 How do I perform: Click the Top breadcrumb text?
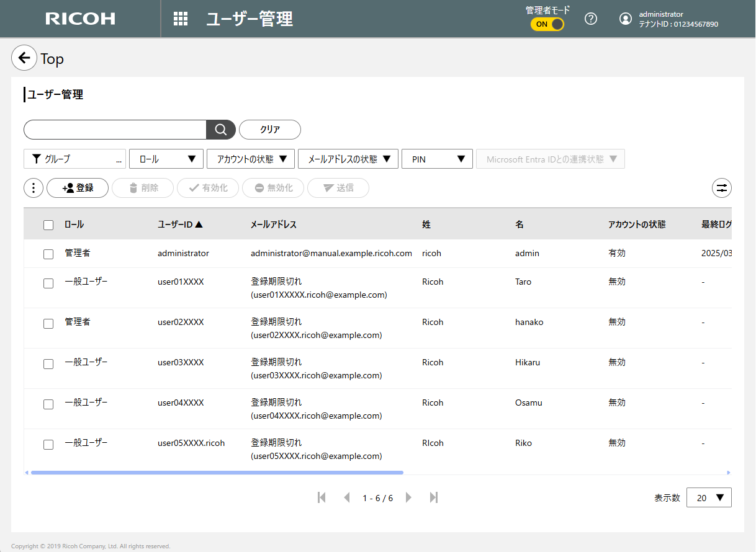tap(52, 59)
